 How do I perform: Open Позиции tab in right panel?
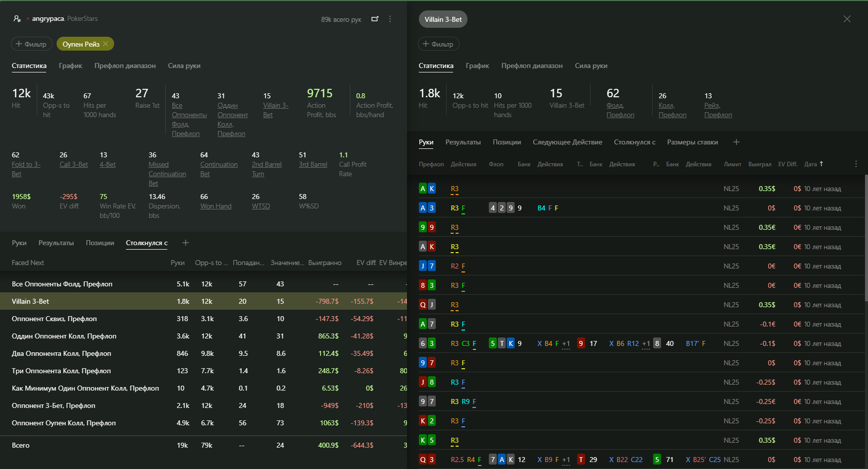(x=507, y=142)
